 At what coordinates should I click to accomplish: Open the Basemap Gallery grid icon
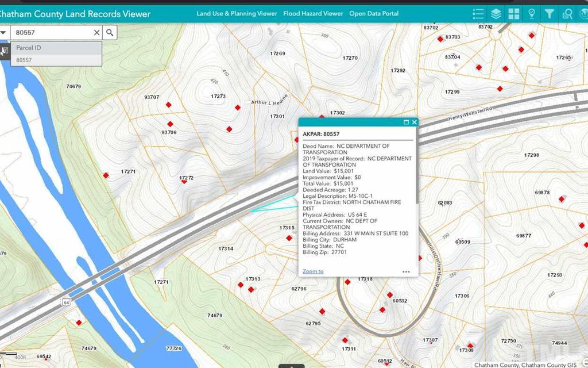[514, 13]
